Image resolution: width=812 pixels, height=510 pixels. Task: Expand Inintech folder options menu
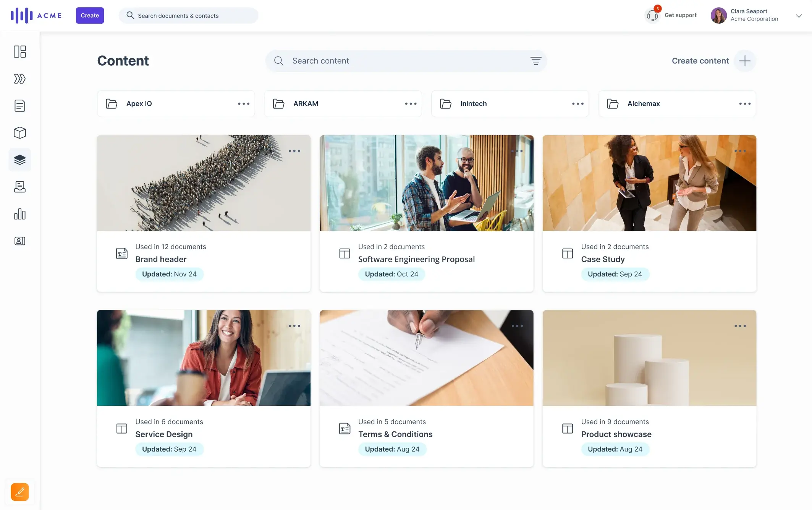point(577,103)
